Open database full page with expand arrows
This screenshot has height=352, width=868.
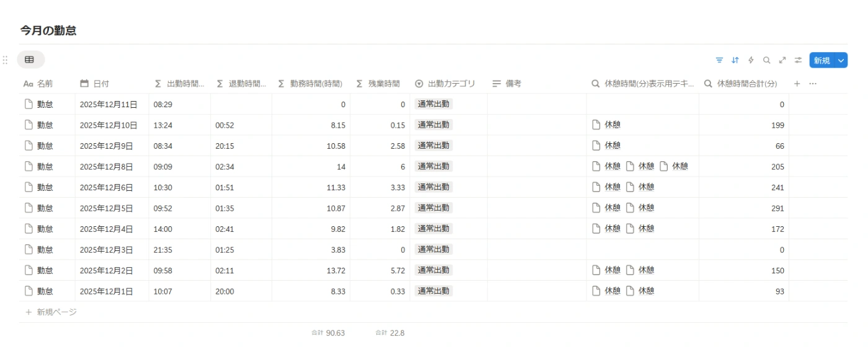coord(782,60)
